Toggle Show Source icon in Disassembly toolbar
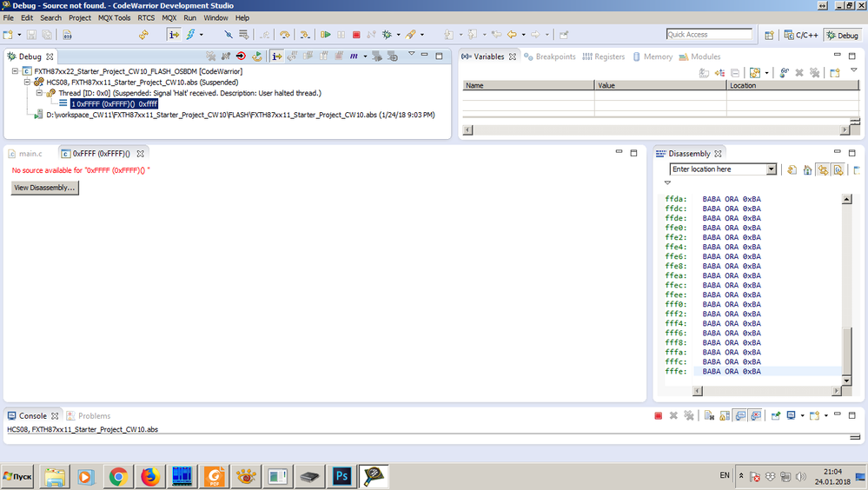Screen dimensions: 868x490 click(838, 169)
